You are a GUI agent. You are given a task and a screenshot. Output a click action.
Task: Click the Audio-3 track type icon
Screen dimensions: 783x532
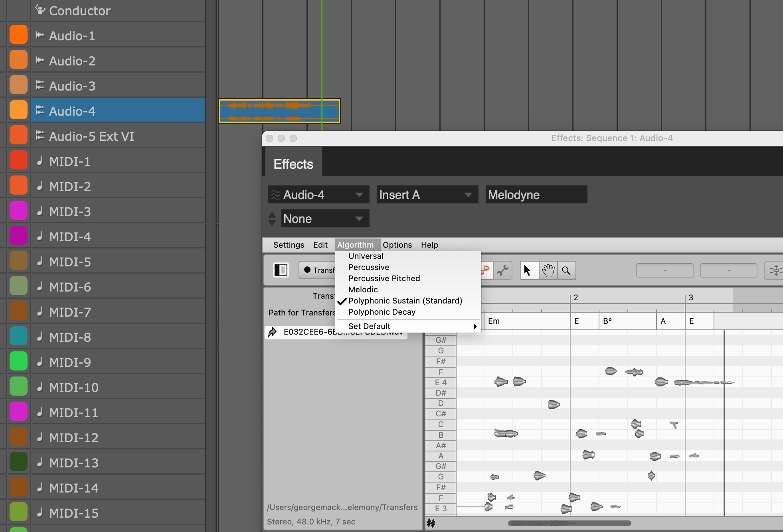[x=40, y=85]
